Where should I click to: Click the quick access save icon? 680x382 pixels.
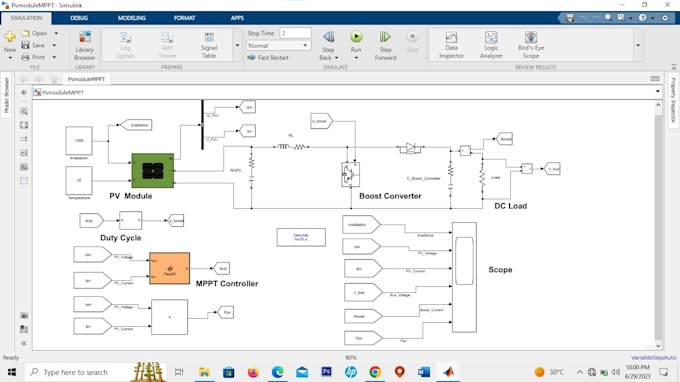pyautogui.click(x=570, y=18)
